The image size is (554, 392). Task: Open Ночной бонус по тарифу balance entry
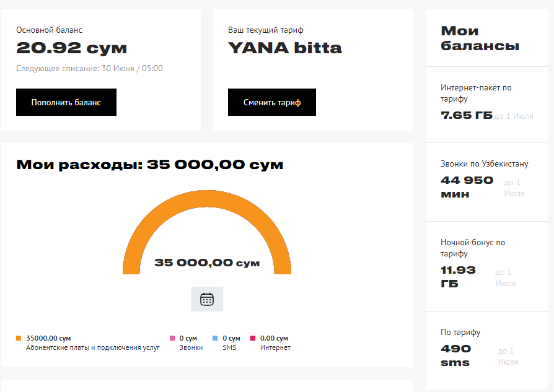click(x=487, y=267)
